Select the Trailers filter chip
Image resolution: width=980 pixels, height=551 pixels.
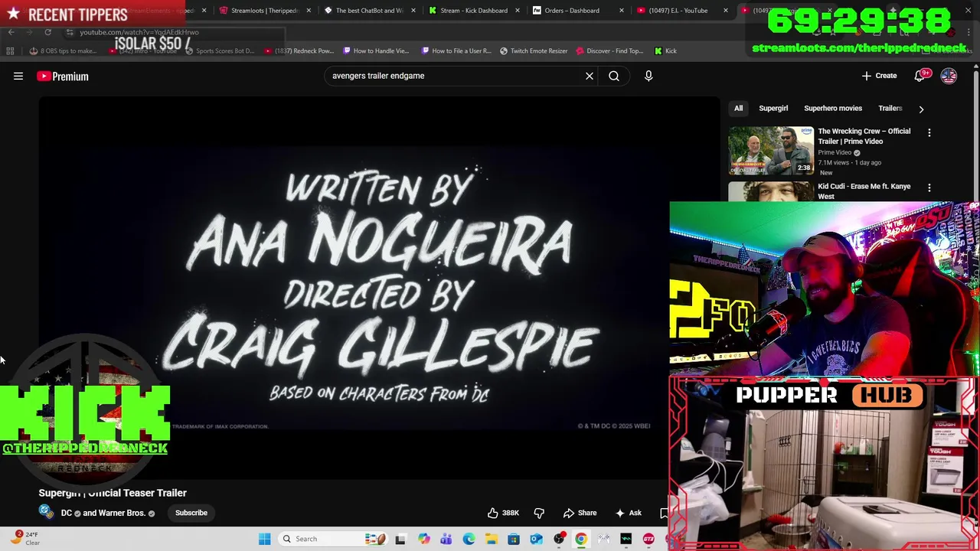tap(890, 109)
